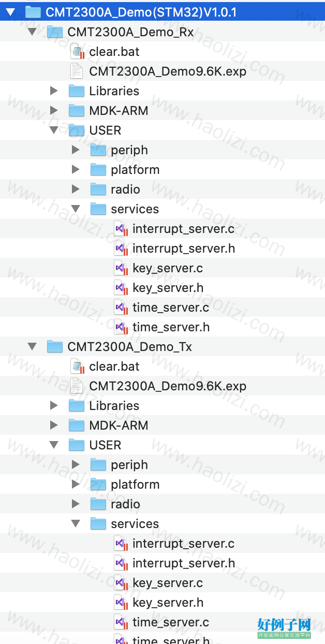Select CMT2300A_Demo9.6K.exp file icon under Demo_Tx

[x=76, y=386]
